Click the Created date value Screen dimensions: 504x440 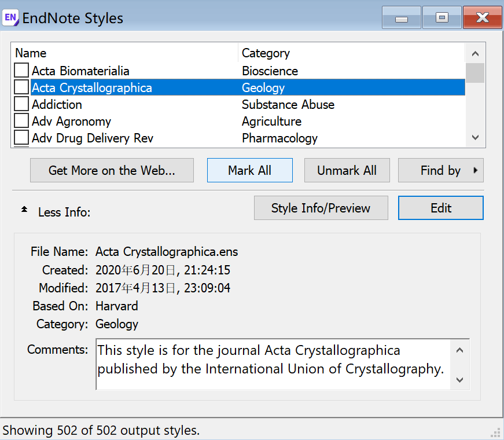pyautogui.click(x=163, y=270)
